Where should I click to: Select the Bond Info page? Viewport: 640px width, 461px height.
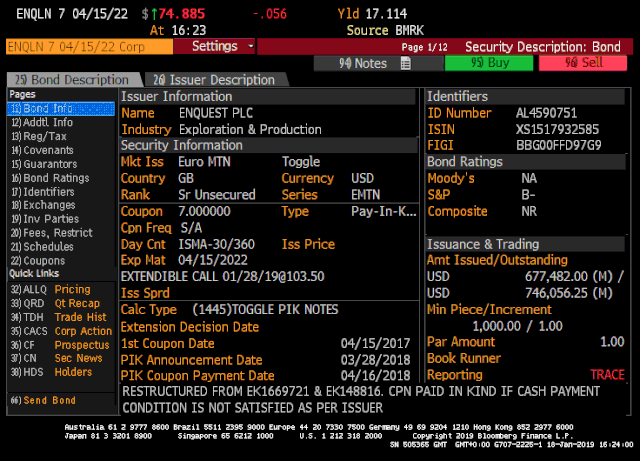[x=61, y=109]
